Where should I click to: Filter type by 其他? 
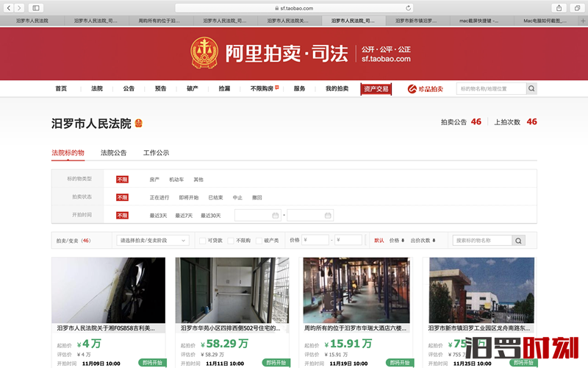(x=198, y=180)
